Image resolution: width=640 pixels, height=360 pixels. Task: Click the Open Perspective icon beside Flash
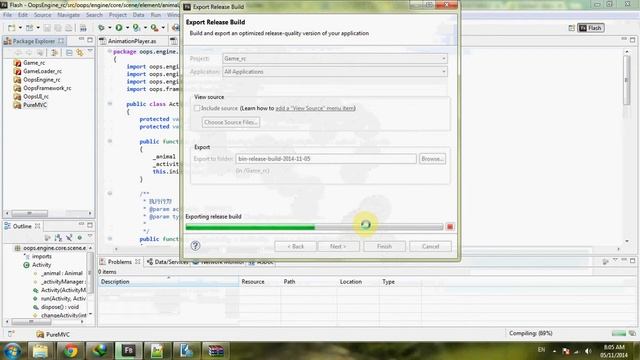click(571, 28)
